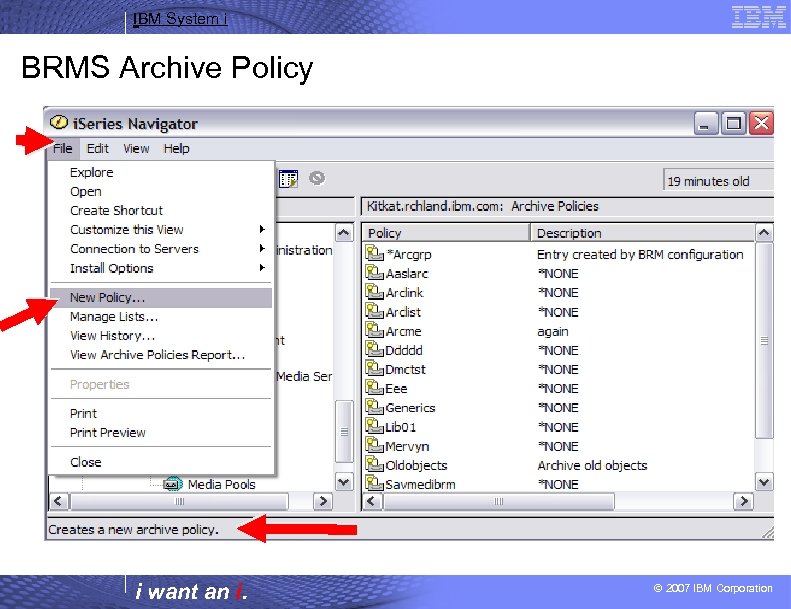Click the policy list scroll down arrow
The width and height of the screenshot is (791, 609).
764,482
